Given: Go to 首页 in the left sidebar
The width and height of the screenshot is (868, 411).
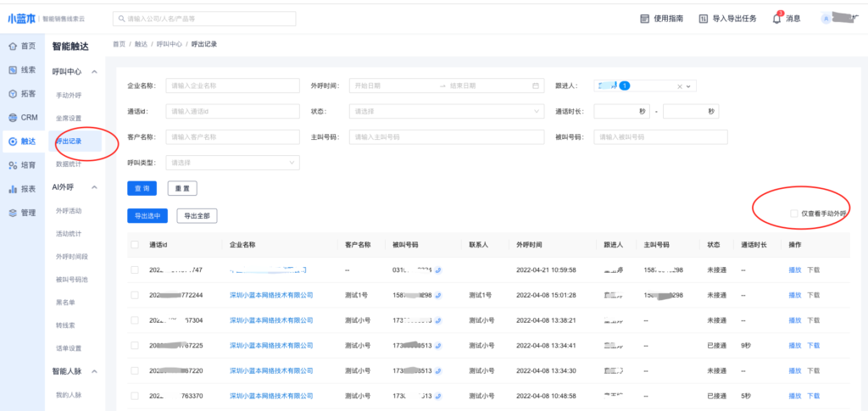Looking at the screenshot, I should click(x=22, y=46).
